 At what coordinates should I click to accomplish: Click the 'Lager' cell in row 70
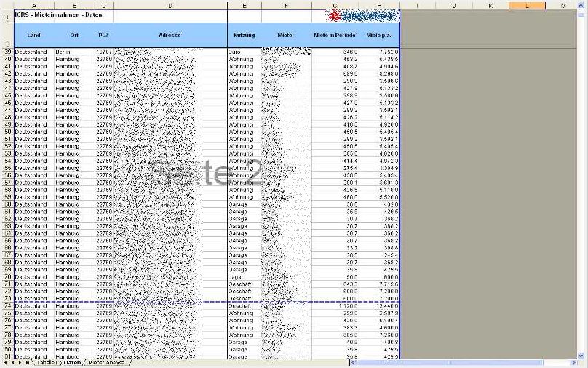244,276
